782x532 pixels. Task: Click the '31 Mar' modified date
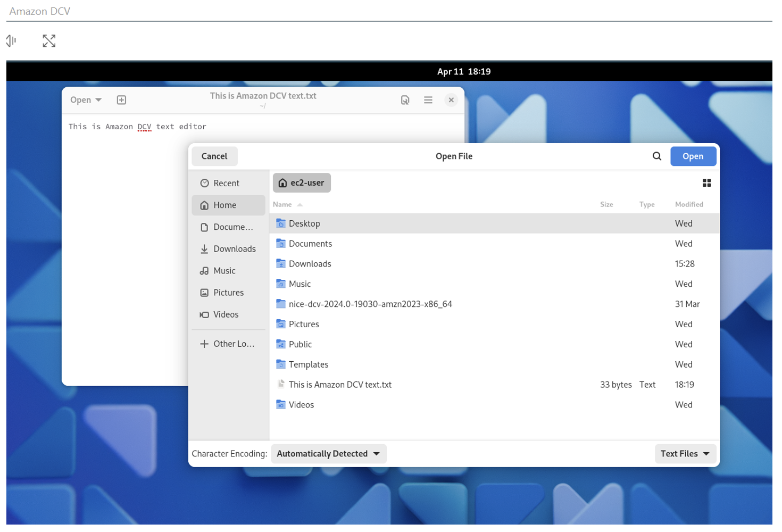coord(688,304)
